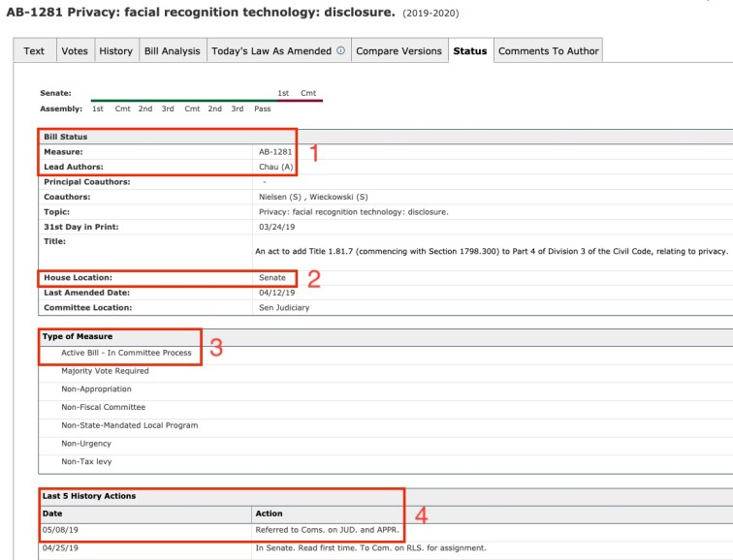Click the AB-1281 measure value
The height and width of the screenshot is (560, 733).
coord(275,152)
